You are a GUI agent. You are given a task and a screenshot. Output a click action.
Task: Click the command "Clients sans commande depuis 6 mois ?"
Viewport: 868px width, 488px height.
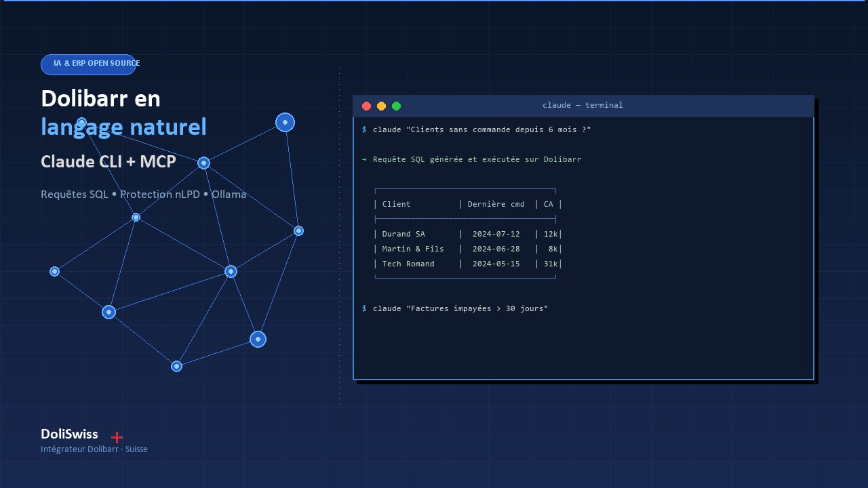(481, 129)
